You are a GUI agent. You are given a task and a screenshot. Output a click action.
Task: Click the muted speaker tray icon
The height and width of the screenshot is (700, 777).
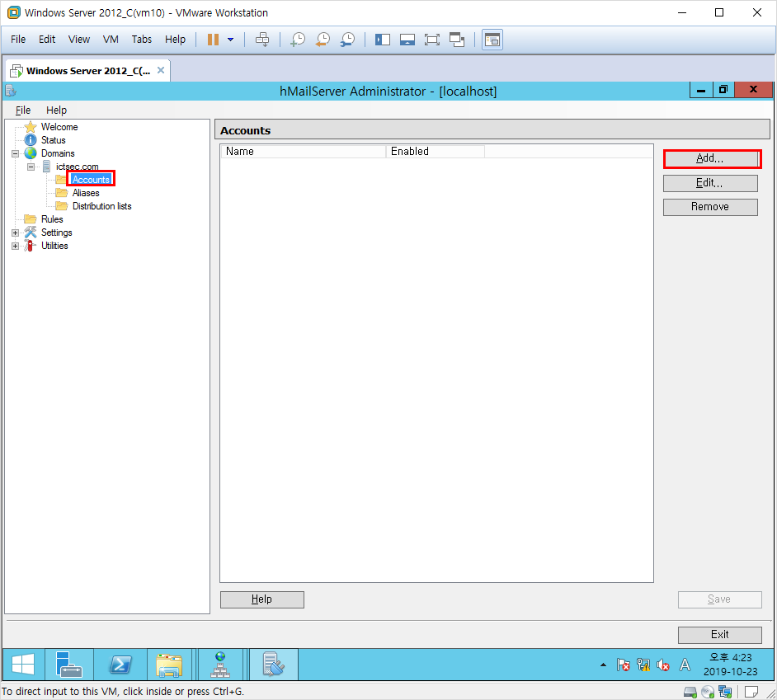click(x=663, y=665)
